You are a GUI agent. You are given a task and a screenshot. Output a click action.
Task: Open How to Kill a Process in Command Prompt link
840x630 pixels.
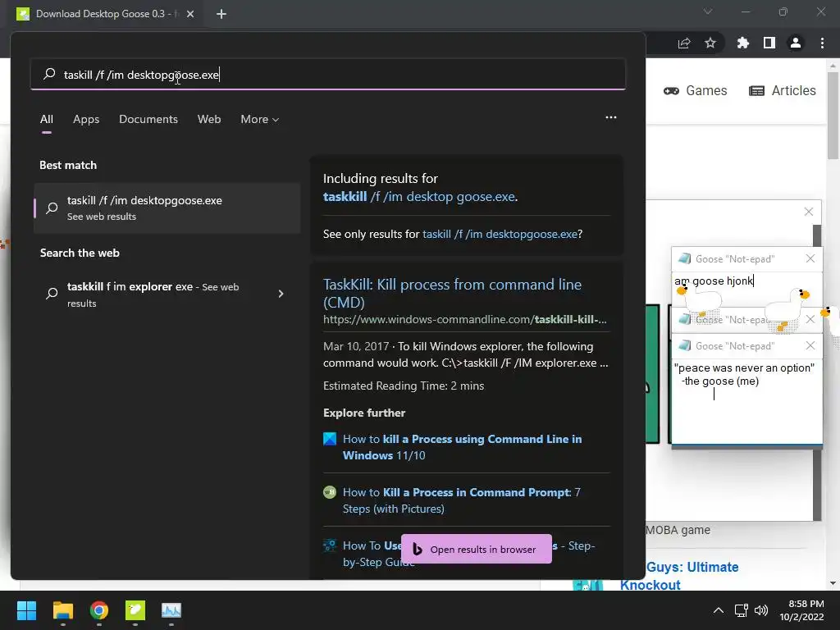[462, 500]
